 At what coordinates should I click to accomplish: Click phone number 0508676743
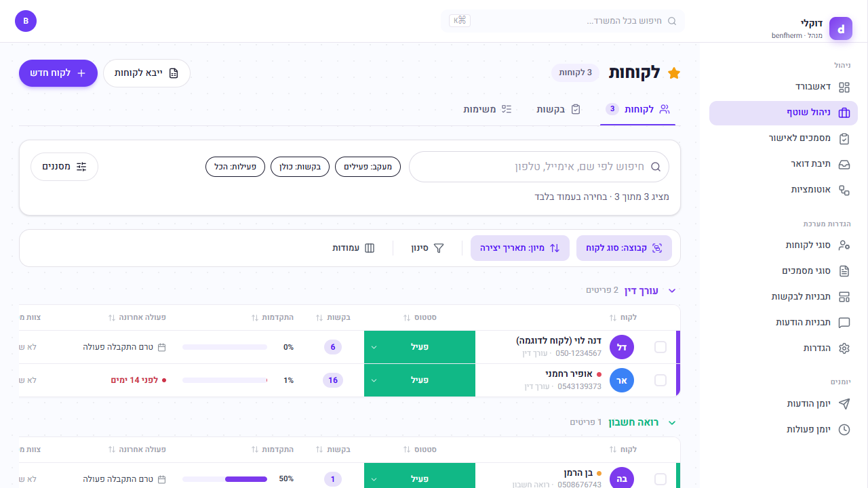tap(580, 485)
